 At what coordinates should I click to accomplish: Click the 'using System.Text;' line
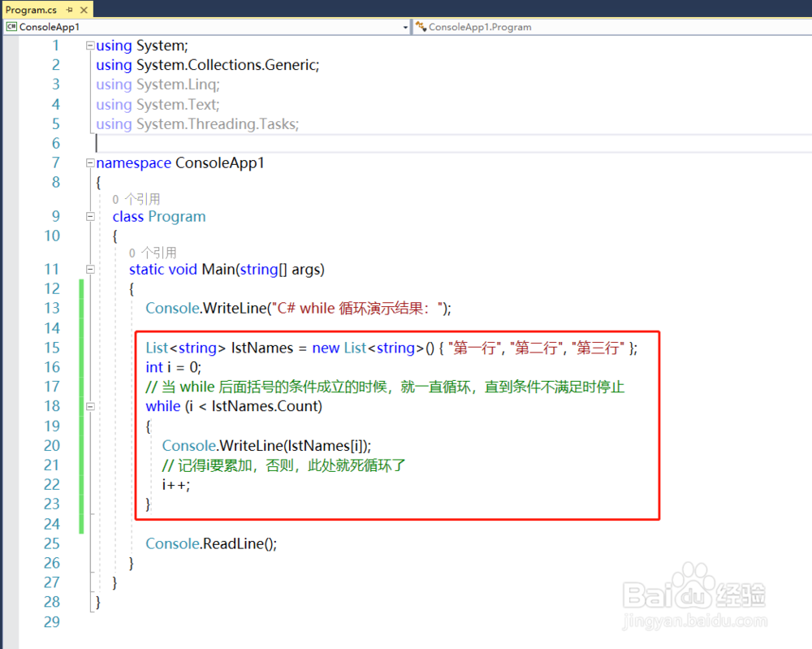(158, 105)
